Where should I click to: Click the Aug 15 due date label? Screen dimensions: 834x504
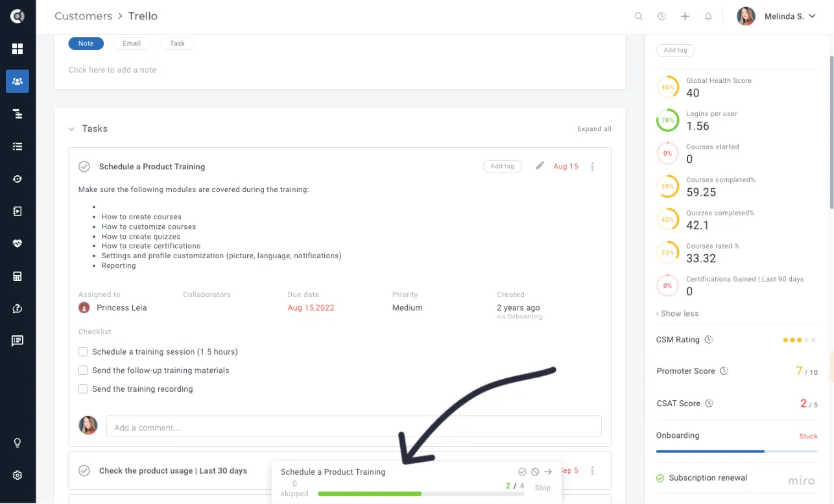(566, 167)
